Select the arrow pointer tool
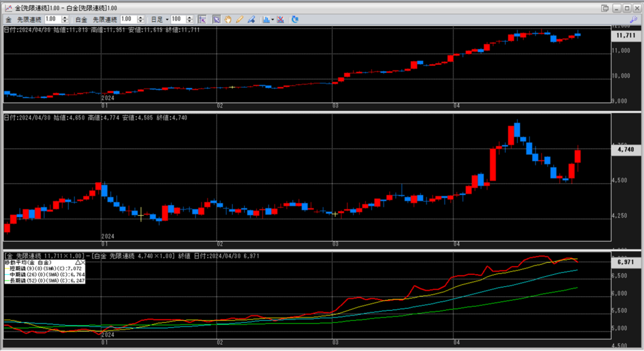This screenshot has height=351, width=644. [x=216, y=19]
